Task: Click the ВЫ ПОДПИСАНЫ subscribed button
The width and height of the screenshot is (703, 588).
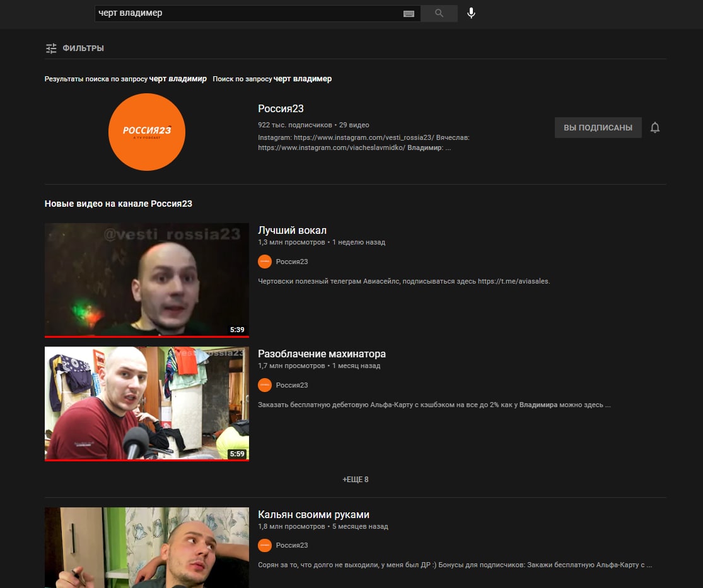Action: point(598,128)
